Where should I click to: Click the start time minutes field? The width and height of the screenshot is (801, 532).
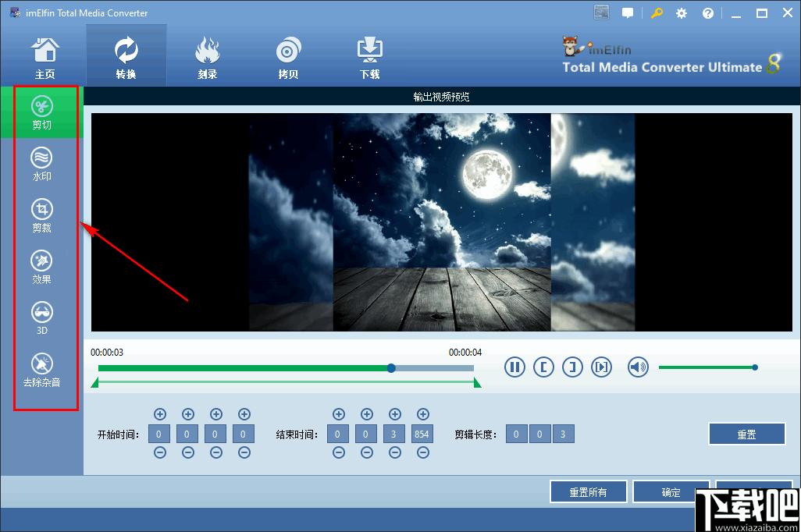(x=187, y=434)
